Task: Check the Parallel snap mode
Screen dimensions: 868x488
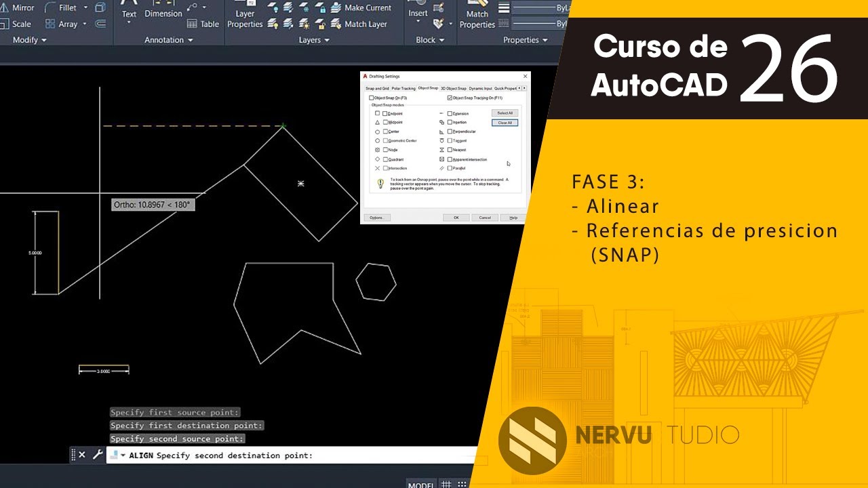Action: tap(450, 168)
